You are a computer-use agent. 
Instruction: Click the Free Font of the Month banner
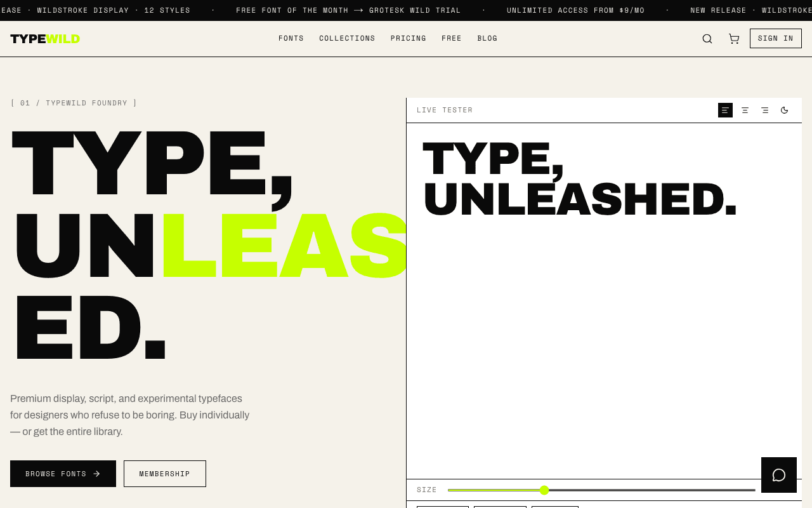pos(348,10)
